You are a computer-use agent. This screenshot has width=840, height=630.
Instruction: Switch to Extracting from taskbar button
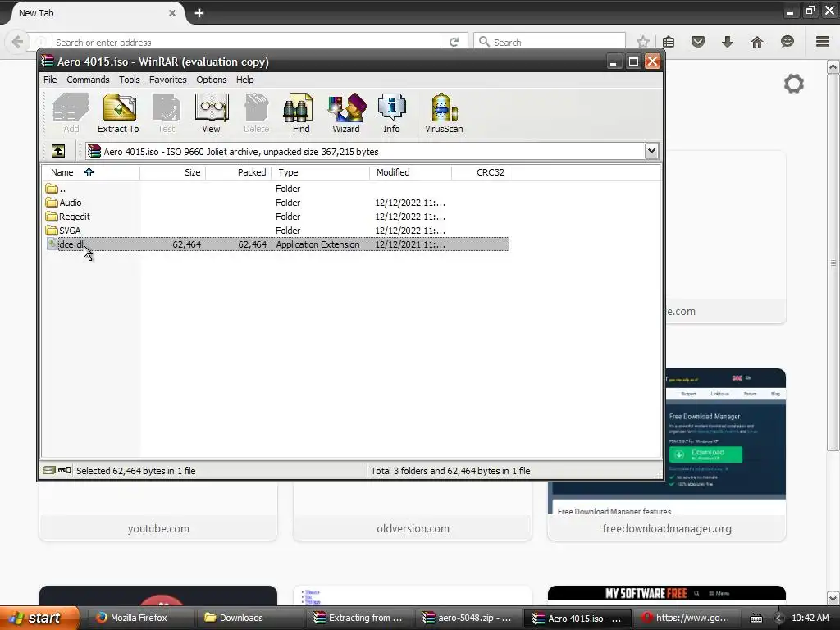click(x=360, y=618)
